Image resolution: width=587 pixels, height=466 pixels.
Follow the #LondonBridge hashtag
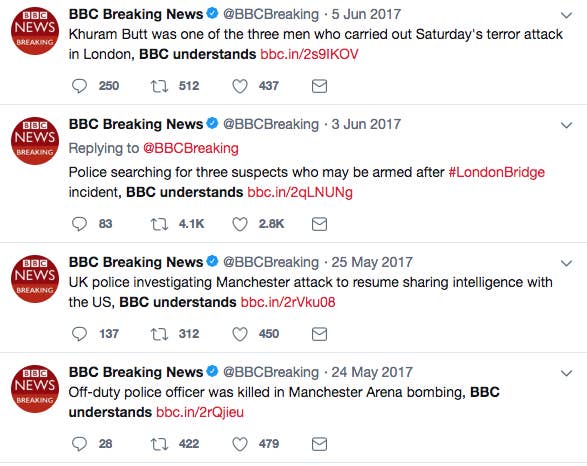[496, 172]
